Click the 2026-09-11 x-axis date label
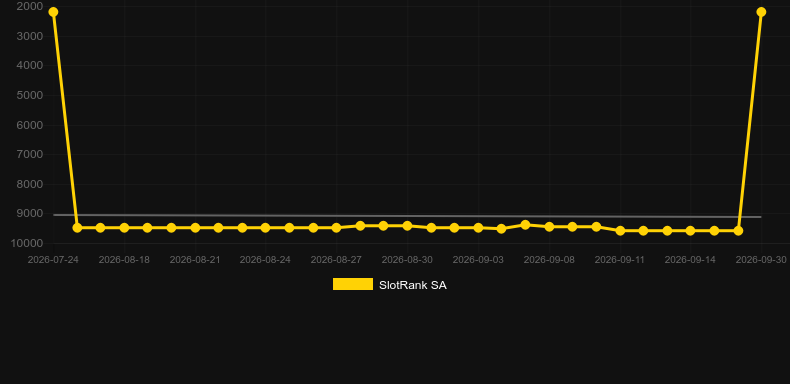The width and height of the screenshot is (790, 384). point(620,260)
